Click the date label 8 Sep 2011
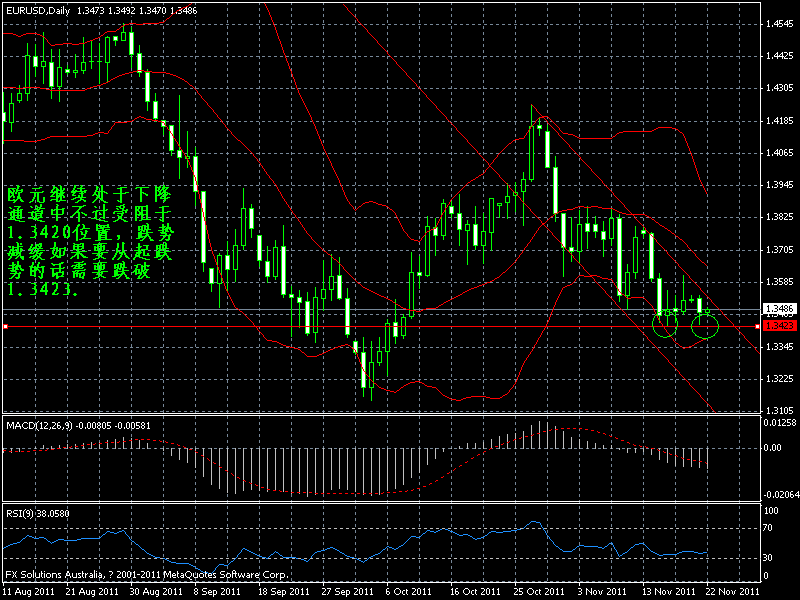800x600 pixels. click(x=217, y=592)
